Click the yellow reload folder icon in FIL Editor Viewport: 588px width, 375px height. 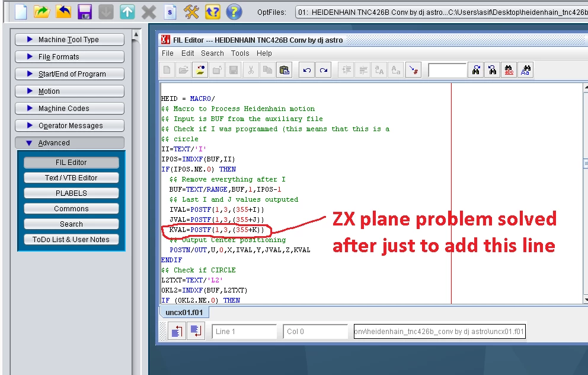(x=200, y=70)
